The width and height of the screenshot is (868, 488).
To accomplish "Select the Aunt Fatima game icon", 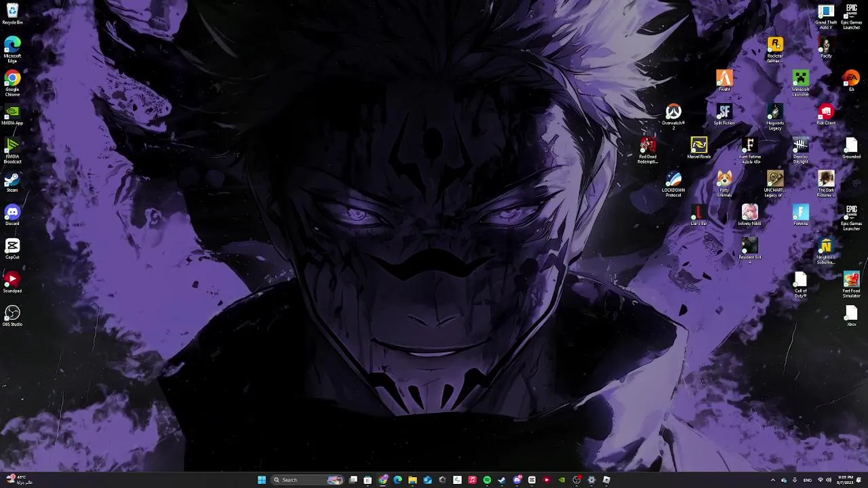I will (750, 150).
